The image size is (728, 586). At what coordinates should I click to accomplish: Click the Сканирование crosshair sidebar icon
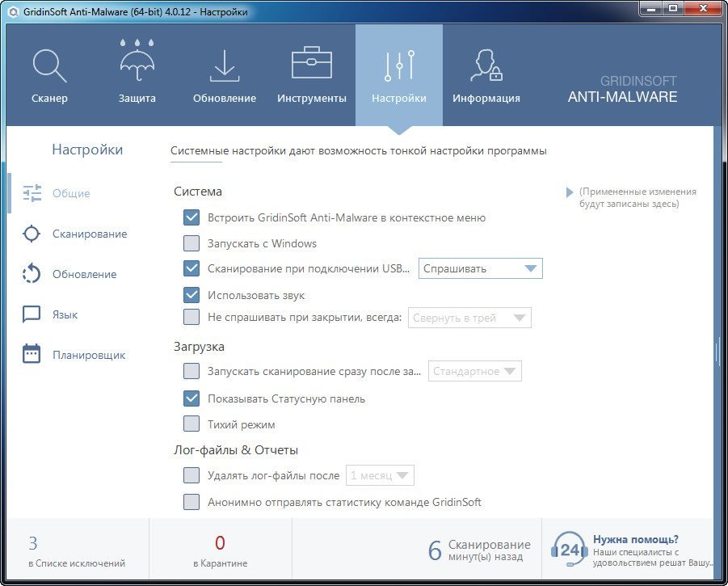point(32,234)
